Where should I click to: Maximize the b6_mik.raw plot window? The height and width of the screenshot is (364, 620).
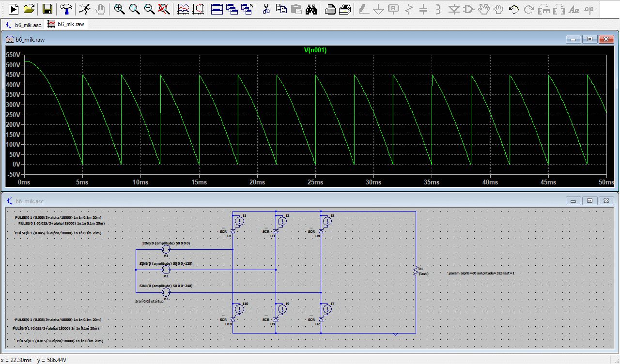589,39
